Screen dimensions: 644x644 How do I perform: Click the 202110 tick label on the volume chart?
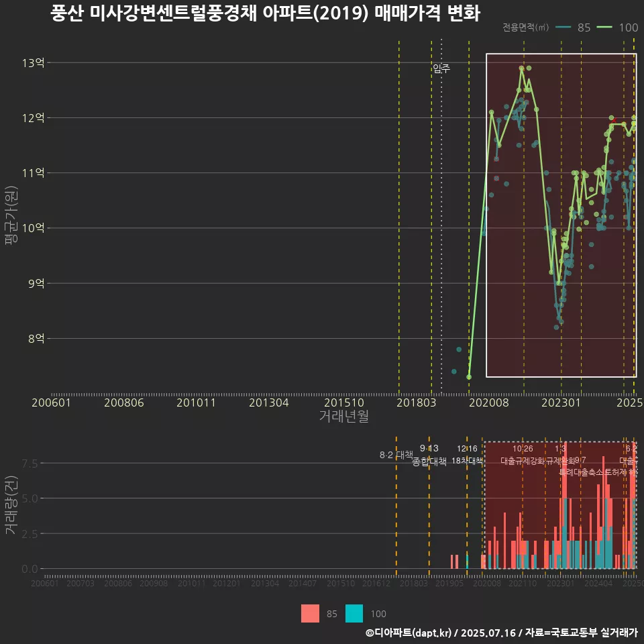pos(523,583)
